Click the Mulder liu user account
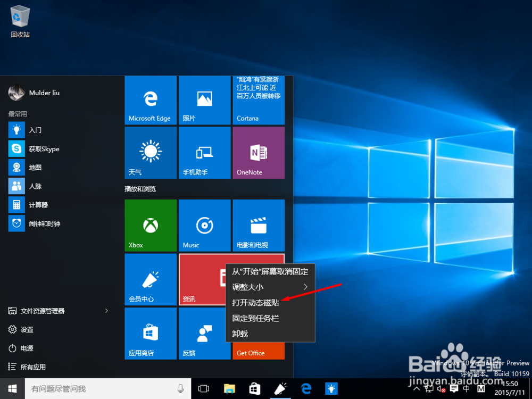532x399 pixels. tap(34, 93)
